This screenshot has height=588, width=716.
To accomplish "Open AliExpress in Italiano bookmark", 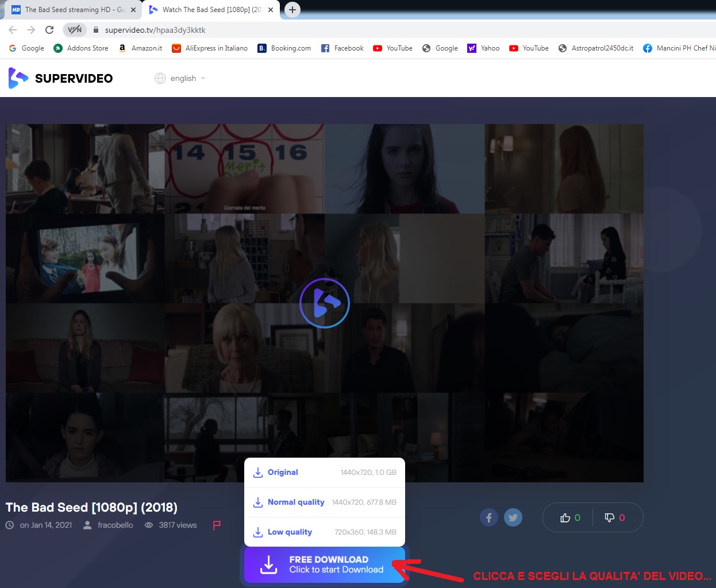I will click(210, 48).
